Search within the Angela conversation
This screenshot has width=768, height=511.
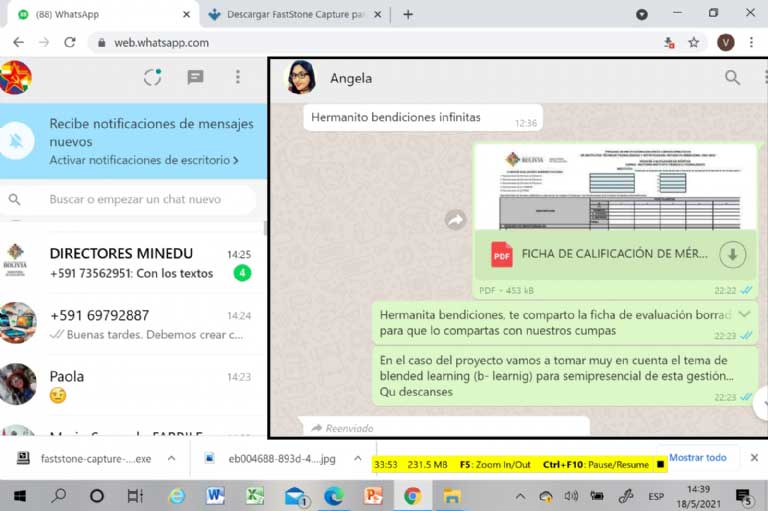732,78
